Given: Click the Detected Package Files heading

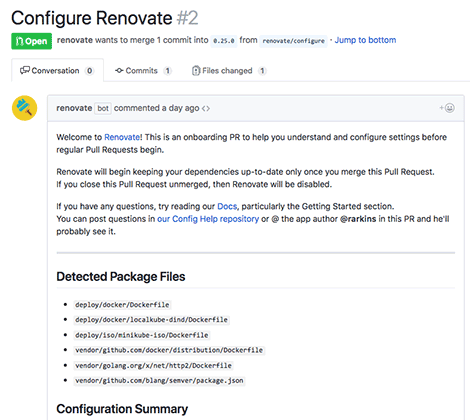Looking at the screenshot, I should [x=121, y=276].
